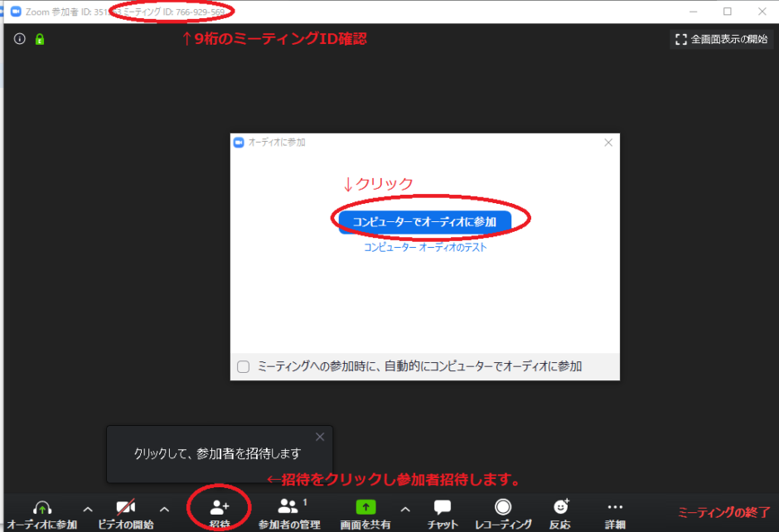Click the meeting info icon
This screenshot has width=779, height=532.
(18, 38)
